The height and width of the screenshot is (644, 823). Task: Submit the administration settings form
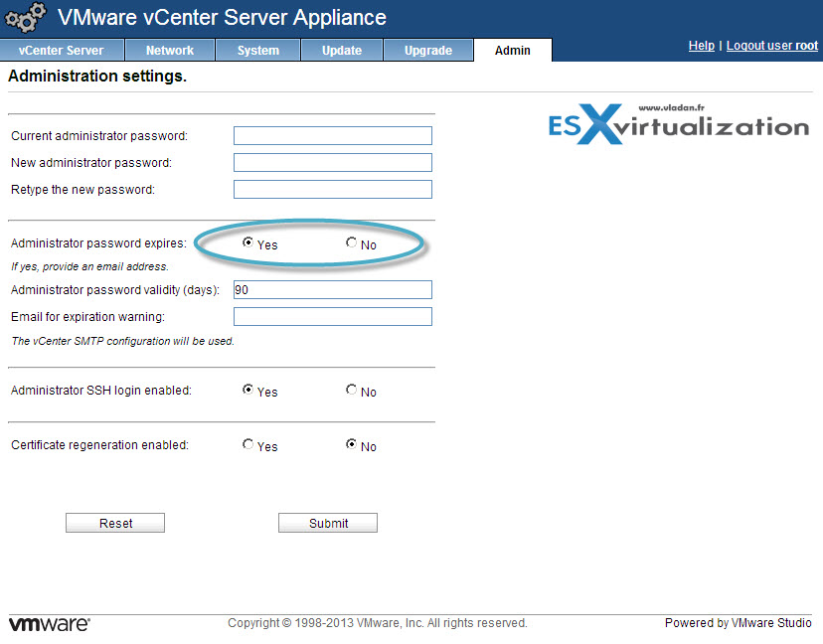[328, 523]
